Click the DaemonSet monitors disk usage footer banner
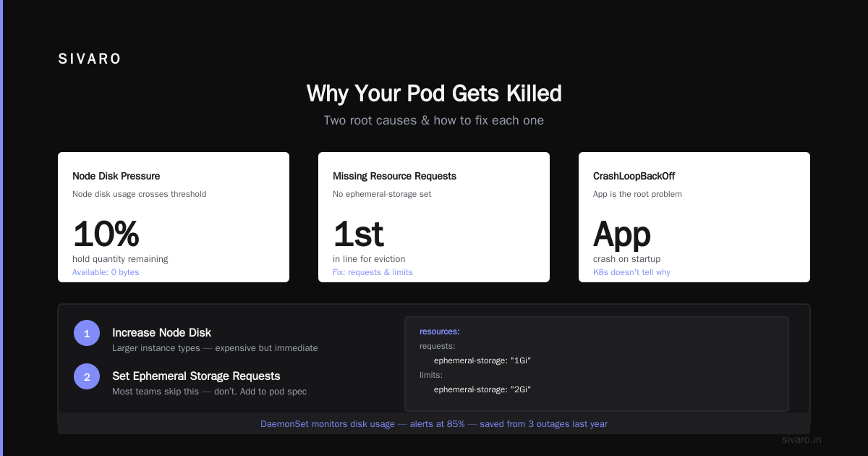Viewport: 868px width, 456px height. (x=434, y=423)
